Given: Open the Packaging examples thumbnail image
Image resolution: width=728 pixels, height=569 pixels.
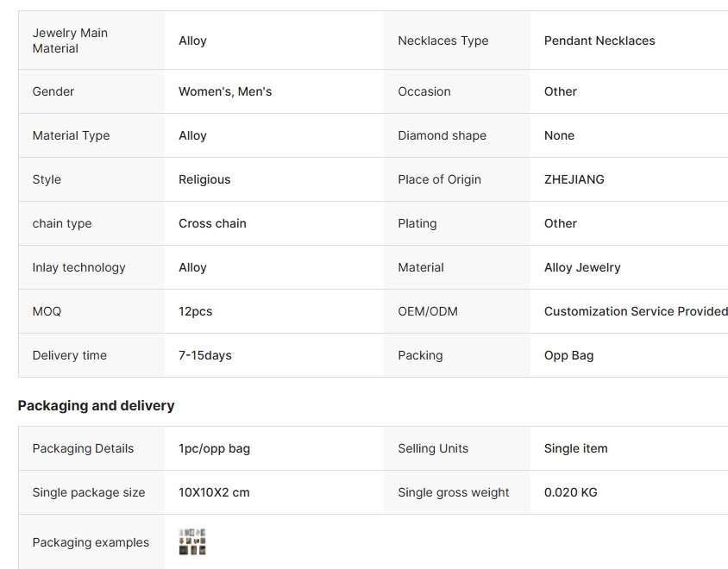Looking at the screenshot, I should pyautogui.click(x=192, y=542).
